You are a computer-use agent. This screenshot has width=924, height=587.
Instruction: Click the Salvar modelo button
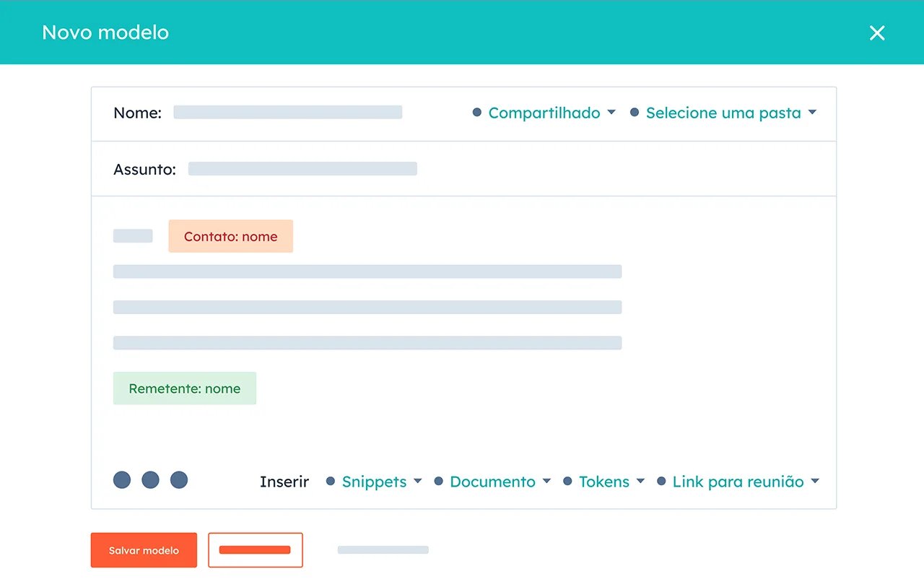144,549
